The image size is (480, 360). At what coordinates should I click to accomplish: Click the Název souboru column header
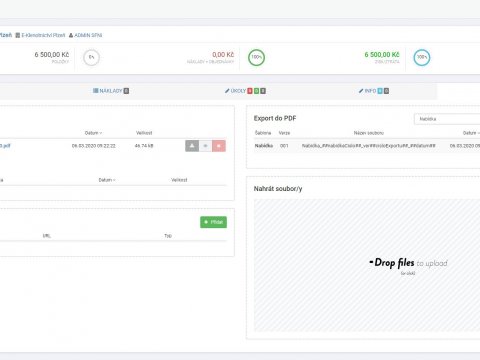tap(369, 133)
